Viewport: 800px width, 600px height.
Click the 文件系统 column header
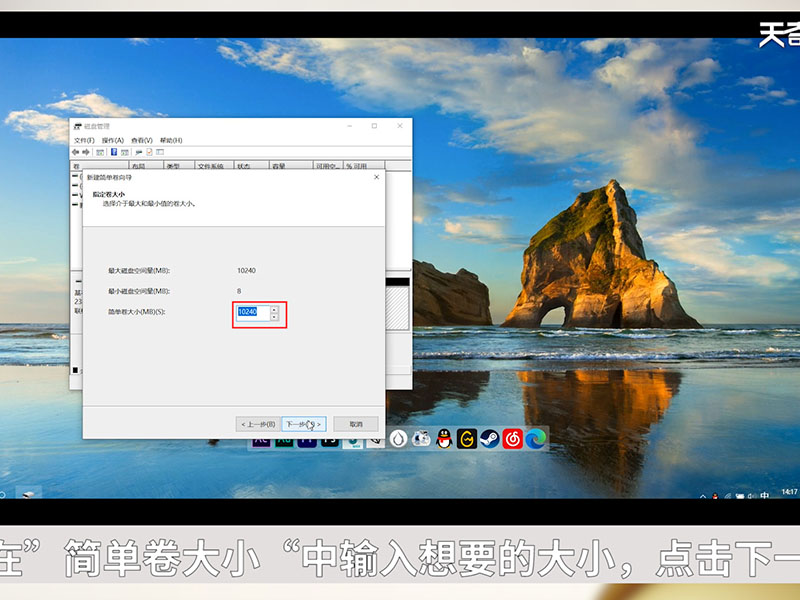click(x=214, y=166)
